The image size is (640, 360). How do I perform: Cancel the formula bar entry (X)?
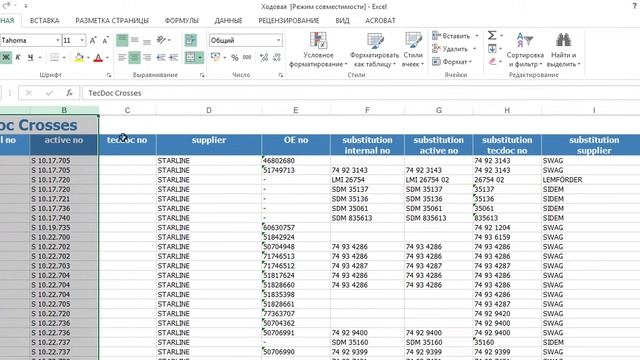click(x=29, y=93)
